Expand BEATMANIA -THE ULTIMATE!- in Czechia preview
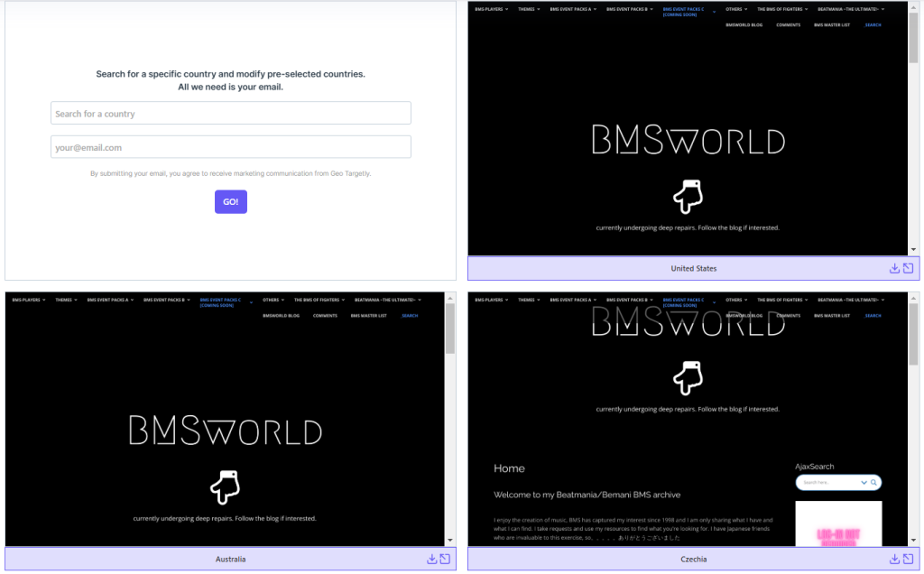Screen dimensions: 924x574 click(x=851, y=300)
